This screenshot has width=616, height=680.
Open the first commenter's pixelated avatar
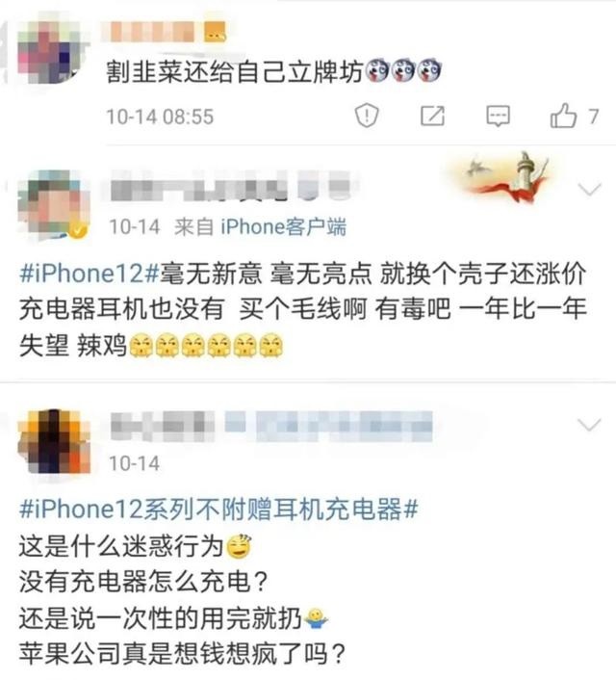(x=51, y=51)
